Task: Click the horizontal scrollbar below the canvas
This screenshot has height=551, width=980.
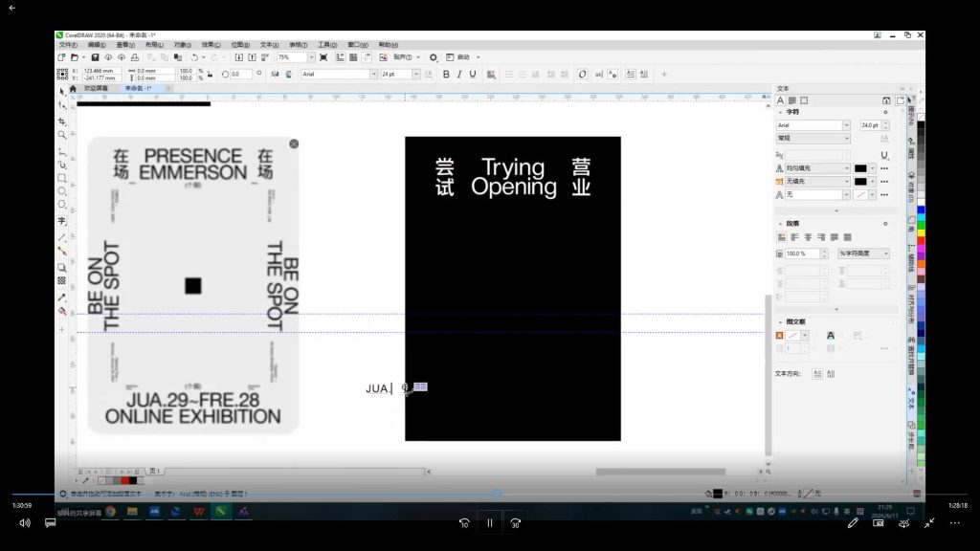Action: [660, 472]
